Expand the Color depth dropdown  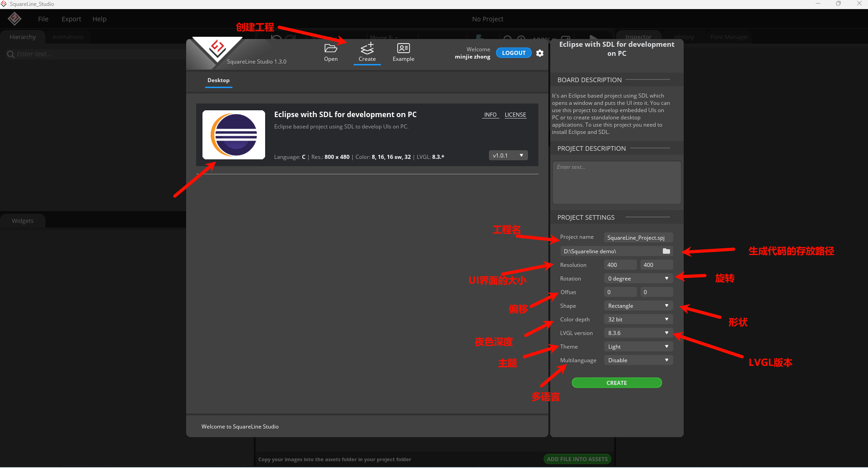(x=638, y=320)
